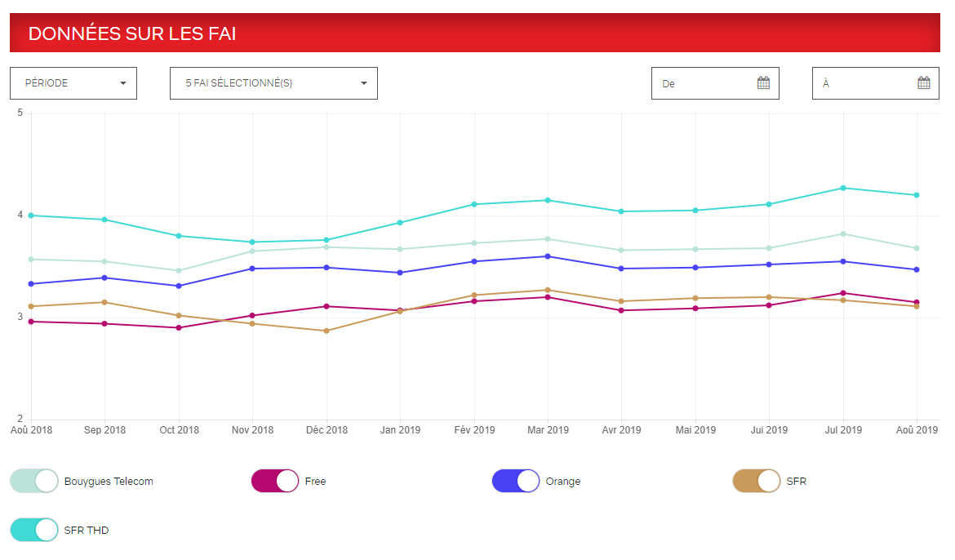Click the Bouygues Telecom point at Jul 2019
Image resolution: width=955 pixels, height=560 pixels.
[843, 234]
